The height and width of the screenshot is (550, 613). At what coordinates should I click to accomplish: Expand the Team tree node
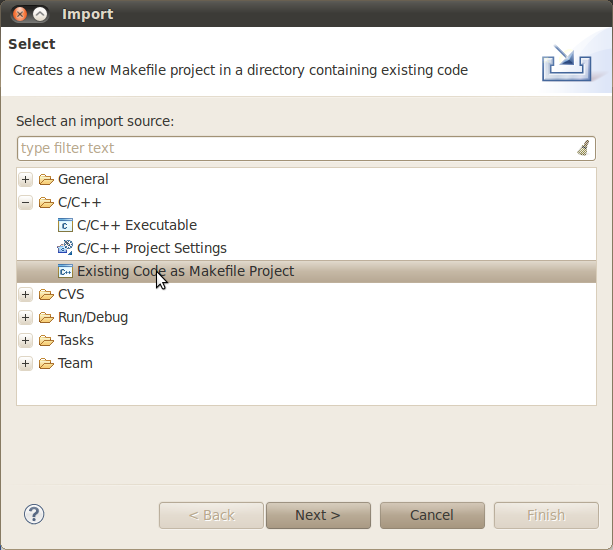click(x=26, y=364)
